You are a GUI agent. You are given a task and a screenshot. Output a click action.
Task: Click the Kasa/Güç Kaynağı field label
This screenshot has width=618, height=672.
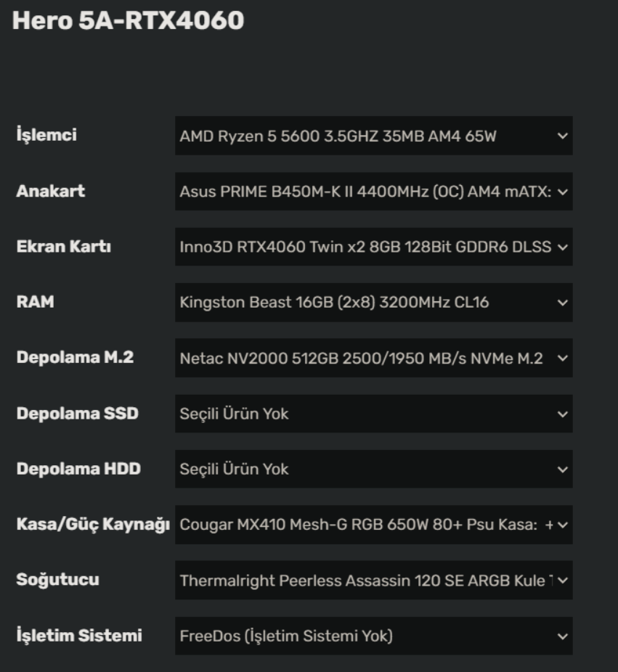(x=93, y=525)
